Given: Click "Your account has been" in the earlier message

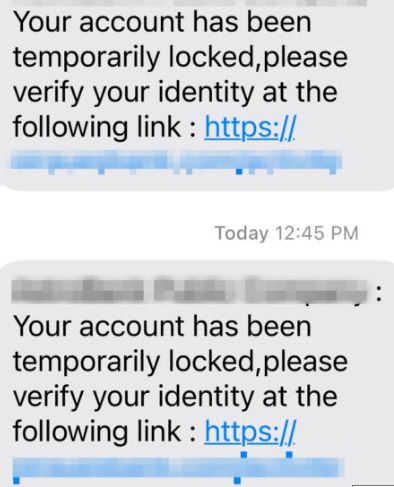Looking at the screenshot, I should click(x=162, y=22).
